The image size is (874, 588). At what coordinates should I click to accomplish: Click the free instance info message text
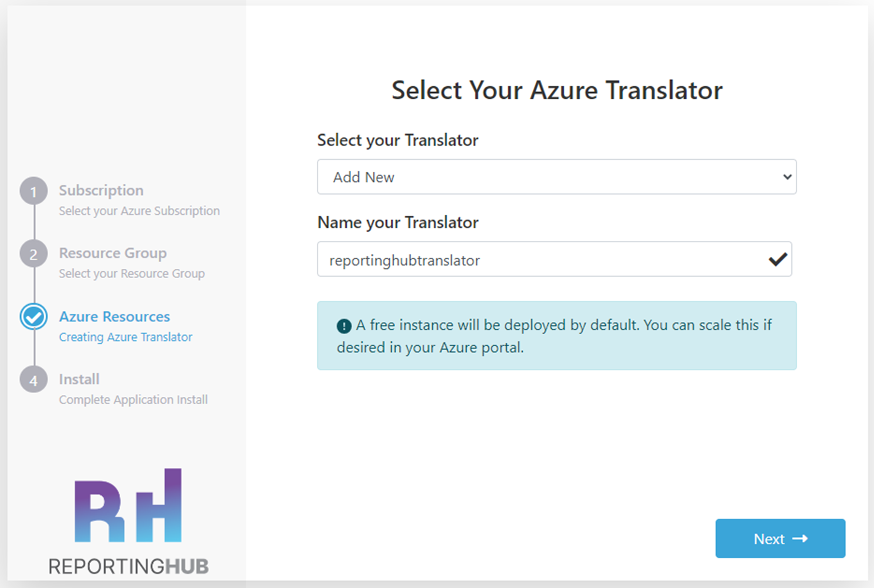click(554, 336)
